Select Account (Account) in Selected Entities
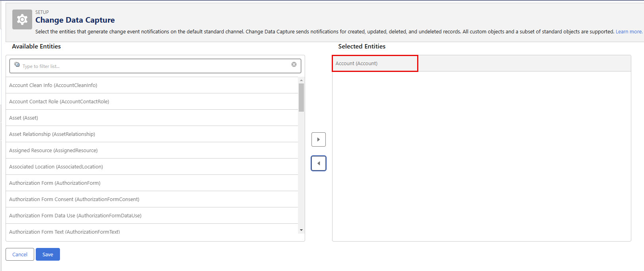 pos(482,63)
